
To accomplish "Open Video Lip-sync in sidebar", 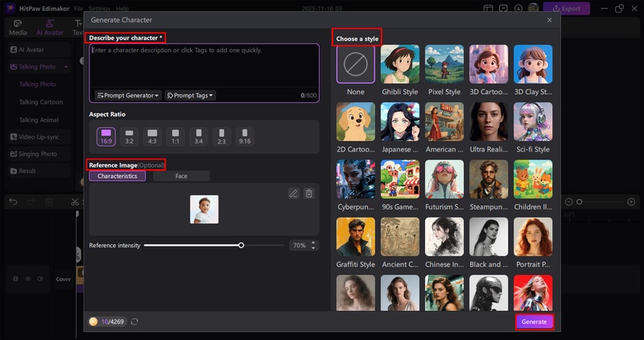I will 39,137.
